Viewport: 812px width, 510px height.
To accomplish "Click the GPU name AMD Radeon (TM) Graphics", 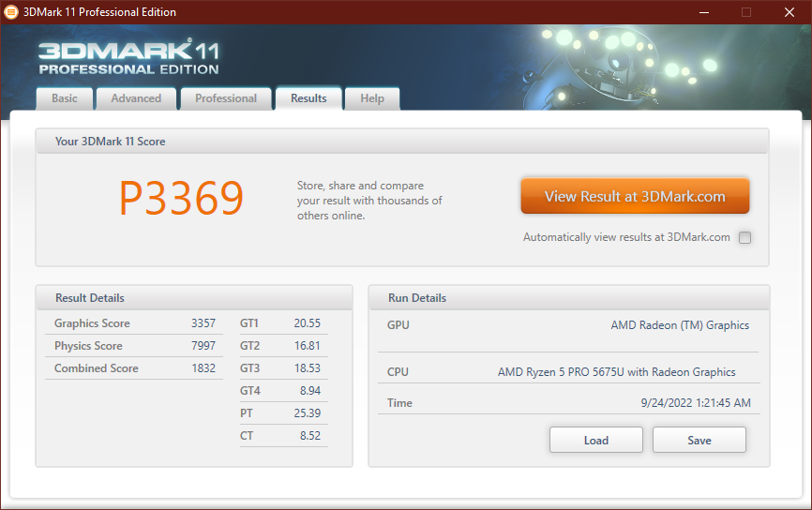I will 680,325.
